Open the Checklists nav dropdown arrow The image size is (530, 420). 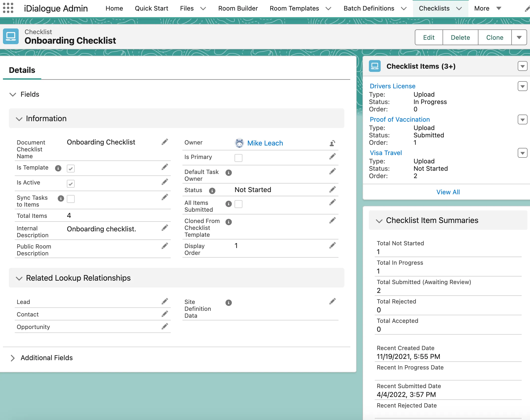click(459, 9)
